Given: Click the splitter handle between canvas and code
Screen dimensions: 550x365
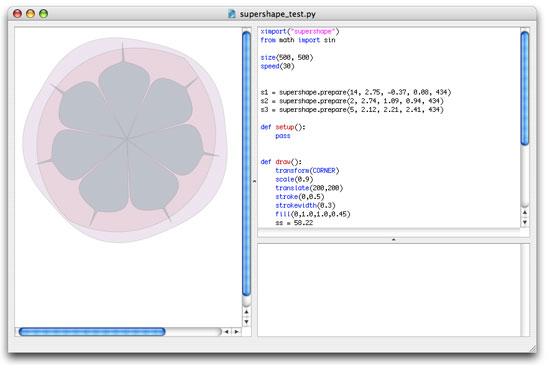Looking at the screenshot, I should pos(254,181).
